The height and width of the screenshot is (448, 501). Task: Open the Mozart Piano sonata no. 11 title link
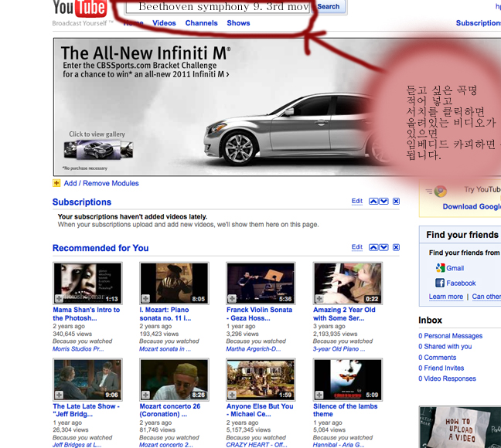pyautogui.click(x=165, y=314)
